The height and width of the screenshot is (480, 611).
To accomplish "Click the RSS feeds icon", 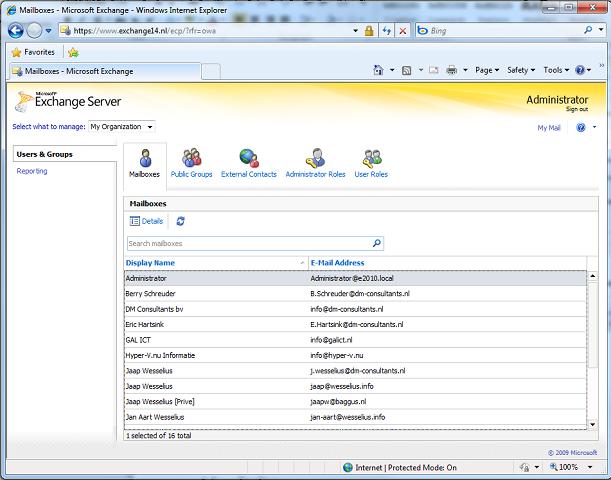I will [x=406, y=71].
